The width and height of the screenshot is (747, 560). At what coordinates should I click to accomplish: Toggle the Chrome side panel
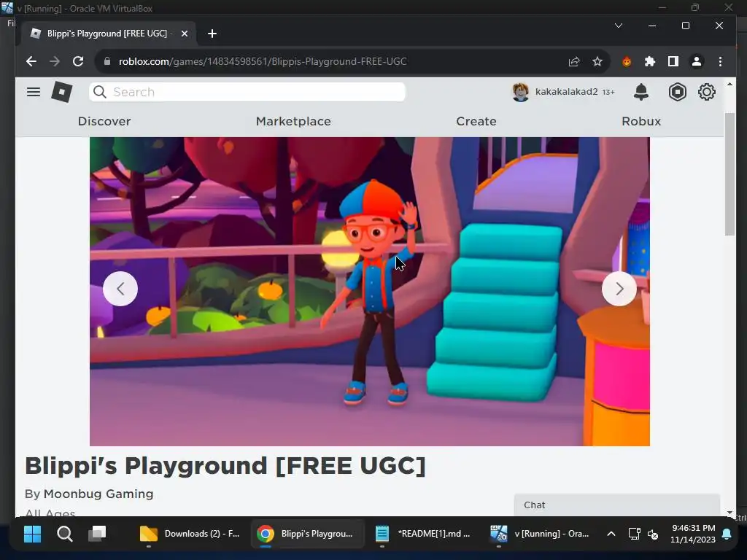tap(673, 61)
